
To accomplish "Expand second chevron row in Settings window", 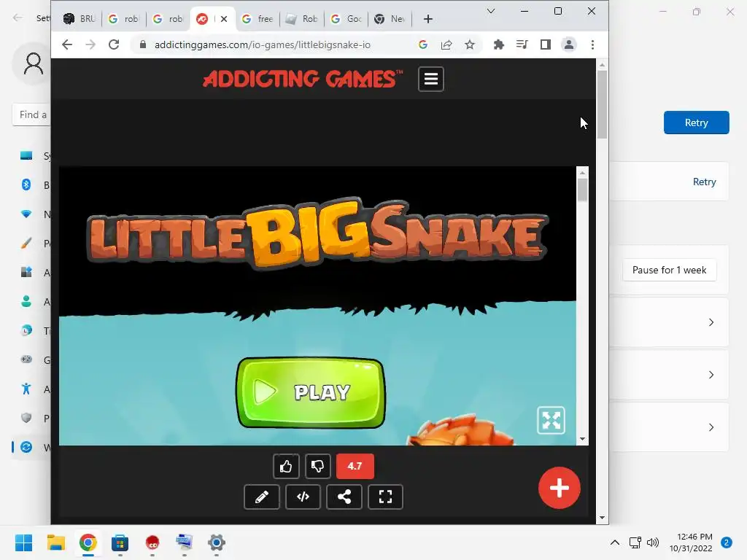I will click(711, 375).
